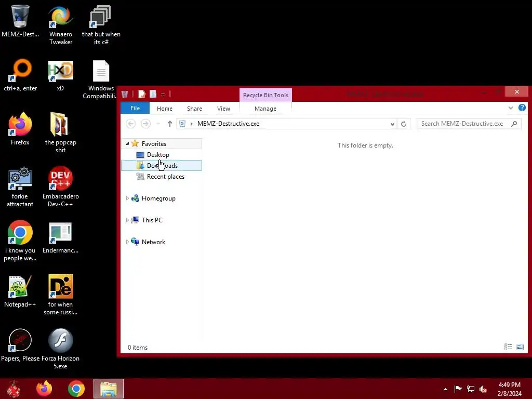Screen dimensions: 532x399
Task: Refresh the folder view
Action: (x=403, y=124)
